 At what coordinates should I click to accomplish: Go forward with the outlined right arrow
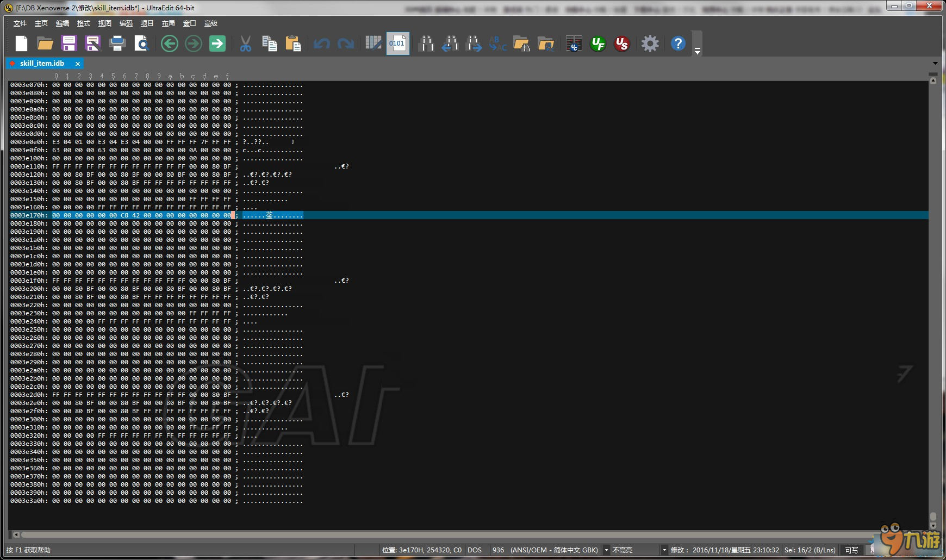coord(194,43)
